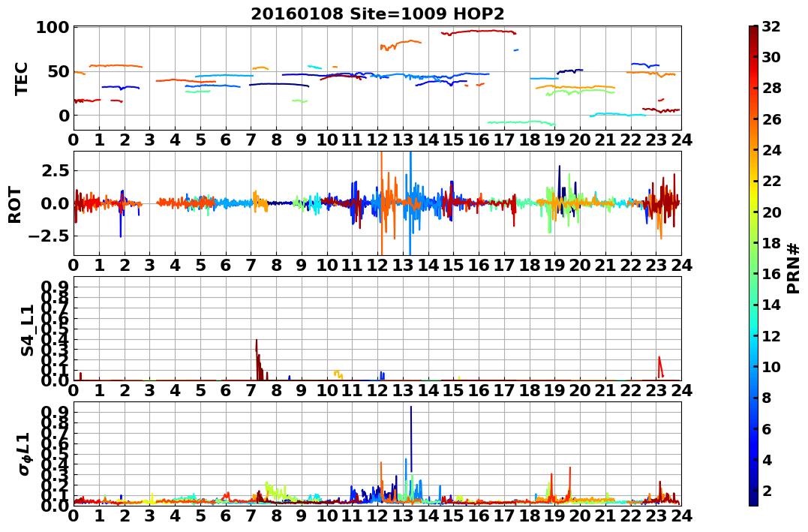The image size is (808, 532).
Task: Click the plot title "20160108 Site=1009 HOP2"
Action: click(x=377, y=14)
